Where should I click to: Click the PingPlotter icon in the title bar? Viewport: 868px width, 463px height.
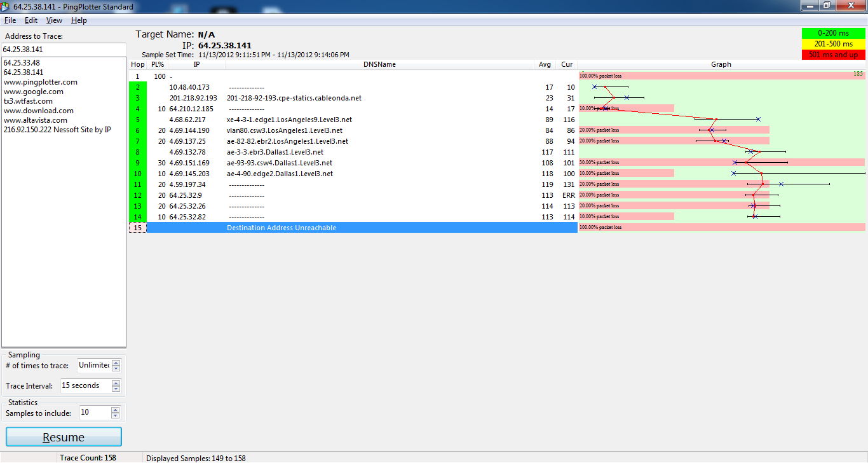click(x=6, y=6)
